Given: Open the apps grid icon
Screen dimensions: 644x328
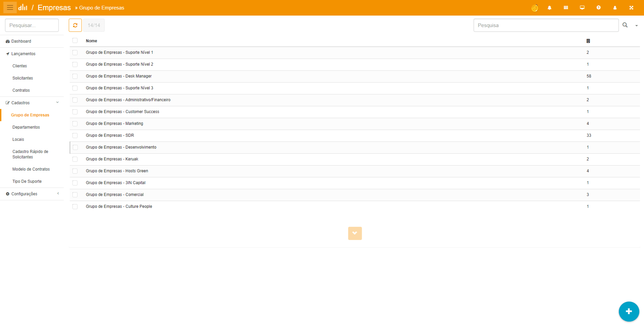Looking at the screenshot, I should coord(566,8).
